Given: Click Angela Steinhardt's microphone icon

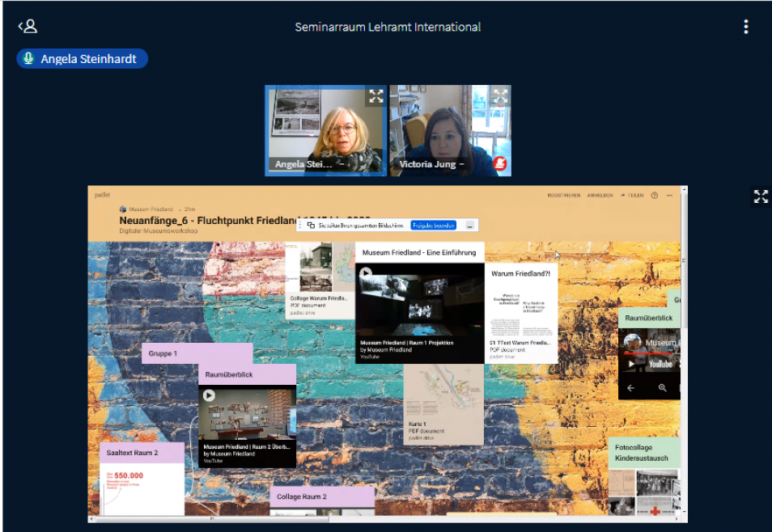Looking at the screenshot, I should coord(28,58).
